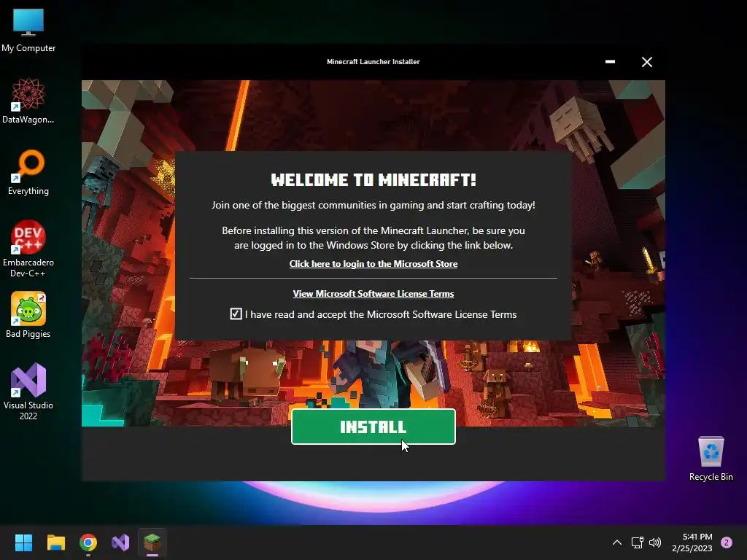747x560 pixels.
Task: Uncheck the accept license terms checkbox
Action: point(236,314)
